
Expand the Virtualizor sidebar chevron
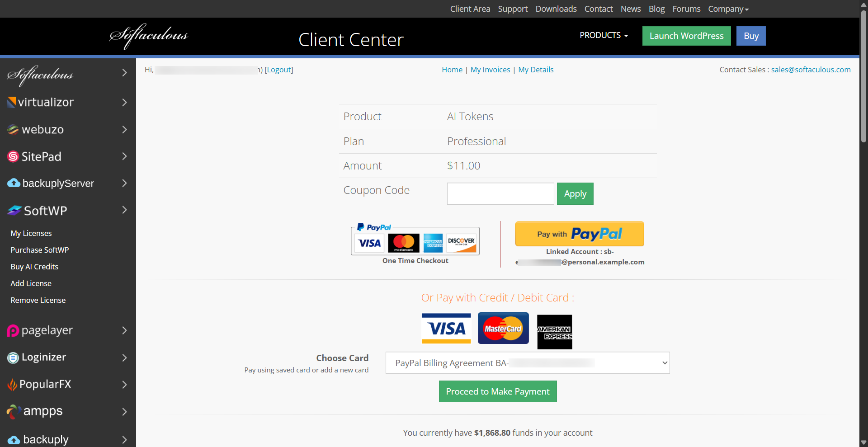124,103
